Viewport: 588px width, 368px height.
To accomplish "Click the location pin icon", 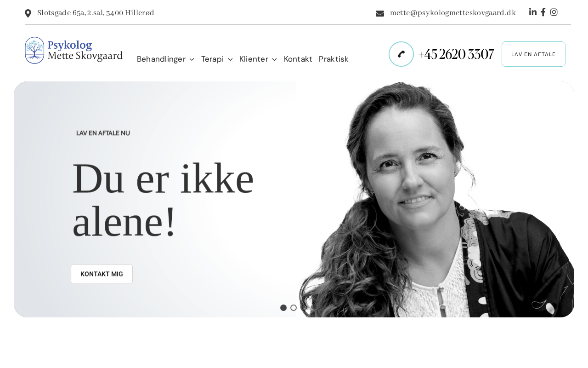I will point(28,13).
